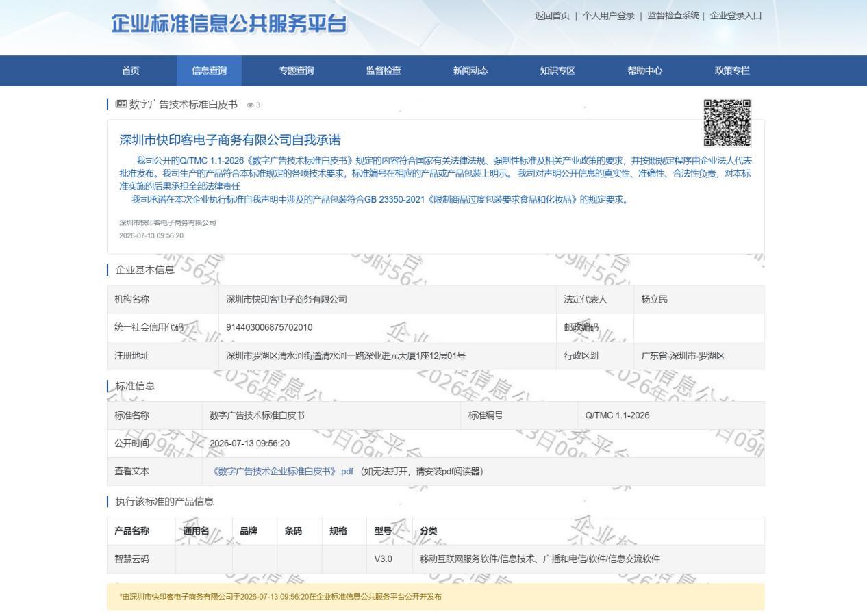Click the 标准信息 section heading
The height and width of the screenshot is (616, 867).
[135, 386]
